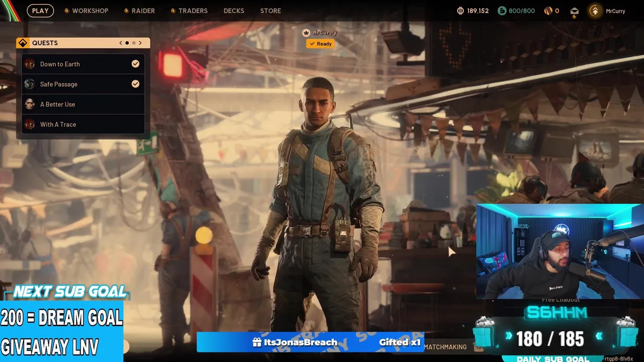The width and height of the screenshot is (644, 362).
Task: Click the MrCurry profile level badge
Action: click(595, 11)
